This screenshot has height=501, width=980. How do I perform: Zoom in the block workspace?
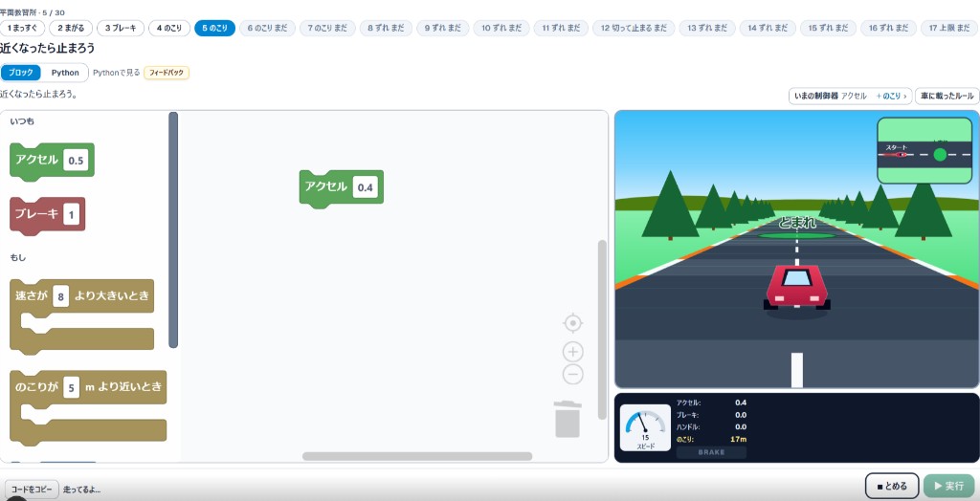click(x=572, y=352)
